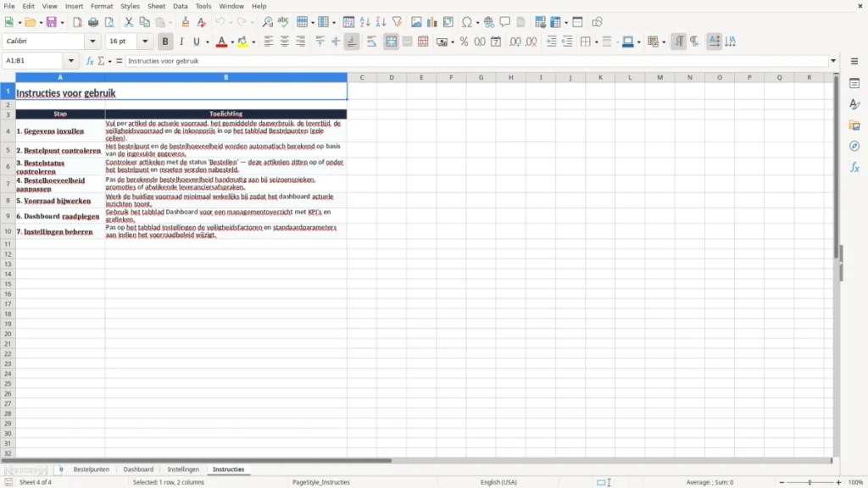Open Find and Replace icon
Viewport: 868px width, 488px height.
[267, 22]
